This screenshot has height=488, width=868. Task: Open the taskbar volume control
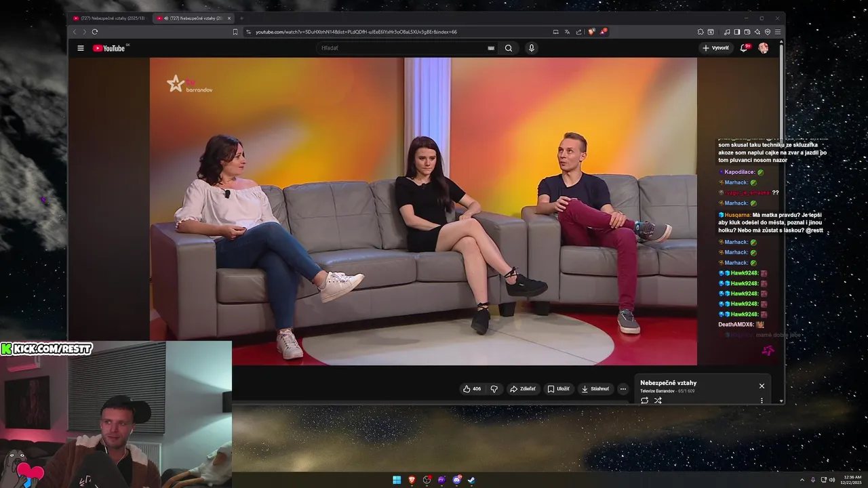click(x=833, y=480)
